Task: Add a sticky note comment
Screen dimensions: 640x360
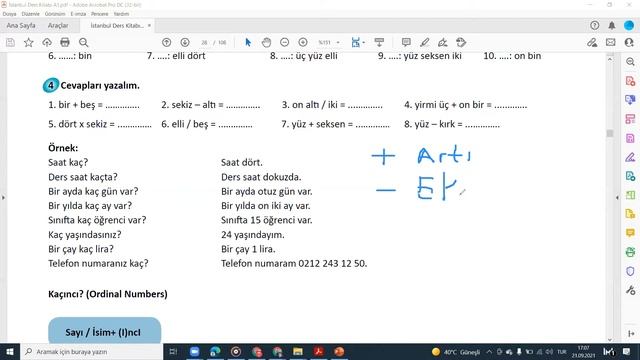Action: coord(406,42)
